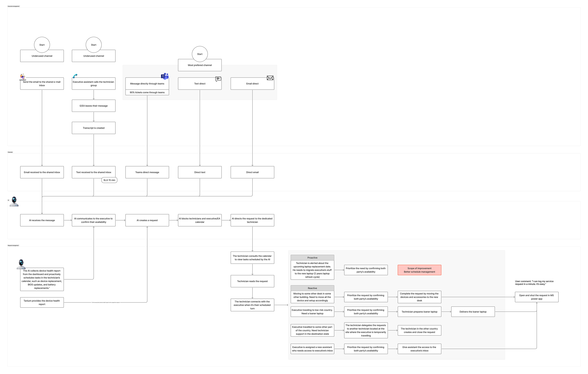Select the Start circle above Most preferred channel
Image resolution: width=588 pixels, height=374 pixels.
[200, 54]
